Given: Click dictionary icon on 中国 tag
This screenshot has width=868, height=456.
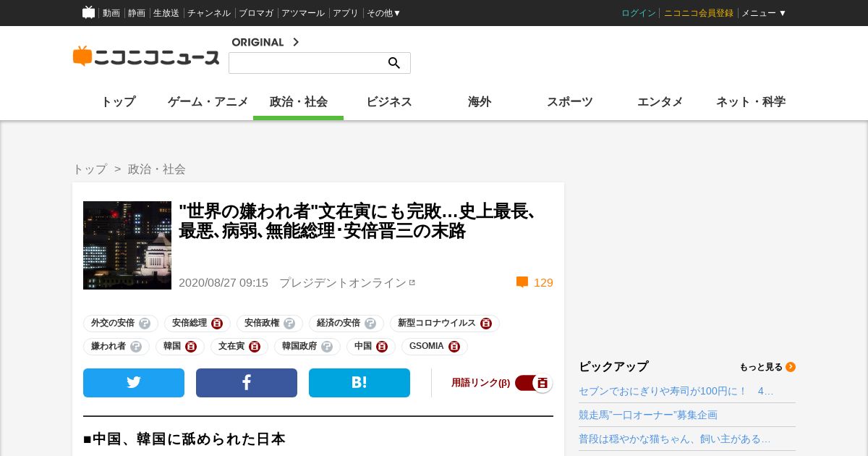Looking at the screenshot, I should click(382, 347).
